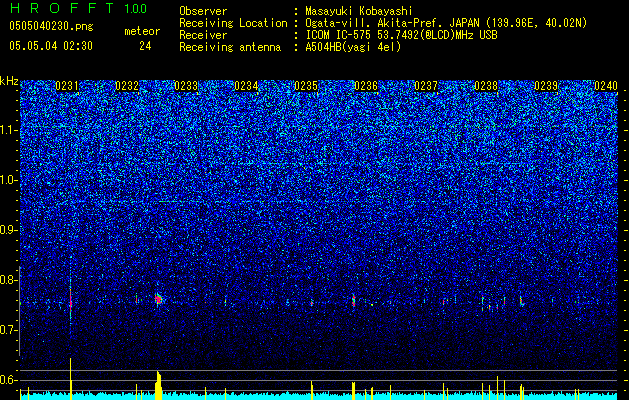Select the observer name Masayuki Kobayashi
Screen dimensions: 629x400
click(x=359, y=11)
